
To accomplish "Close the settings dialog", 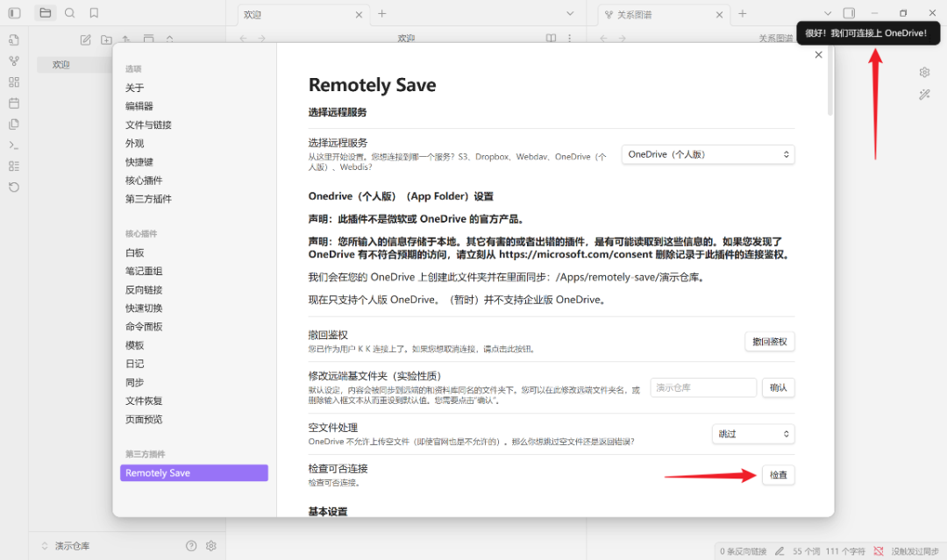I will pyautogui.click(x=818, y=55).
